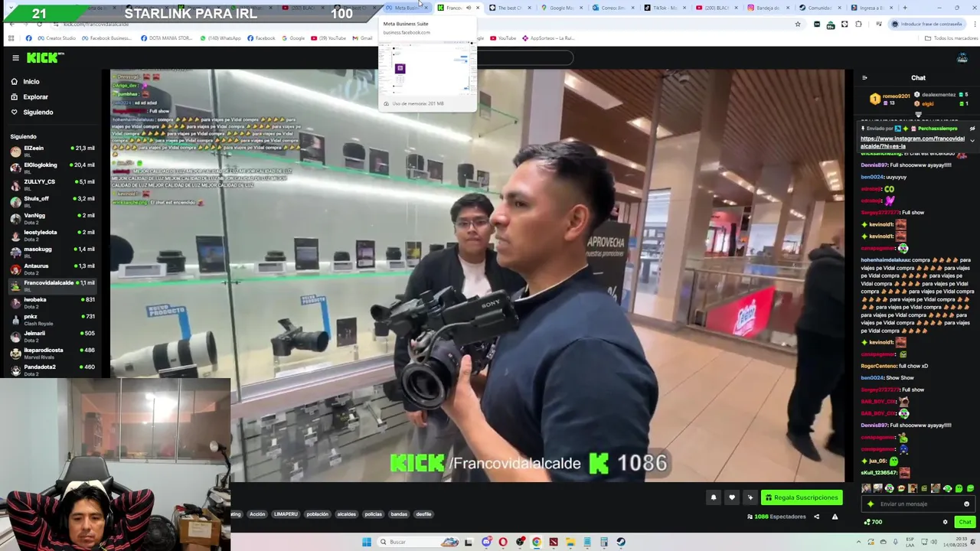Click the 700 channel points balance
The width and height of the screenshot is (980, 551).
pos(873,522)
